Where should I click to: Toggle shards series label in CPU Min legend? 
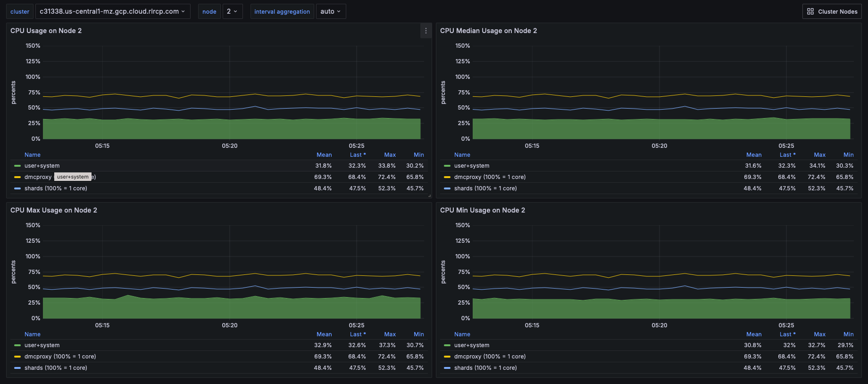point(485,368)
